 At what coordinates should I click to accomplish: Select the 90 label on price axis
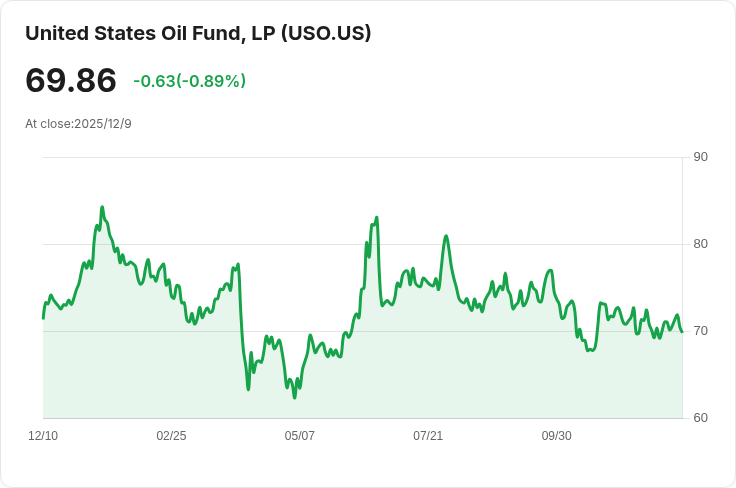(x=700, y=157)
